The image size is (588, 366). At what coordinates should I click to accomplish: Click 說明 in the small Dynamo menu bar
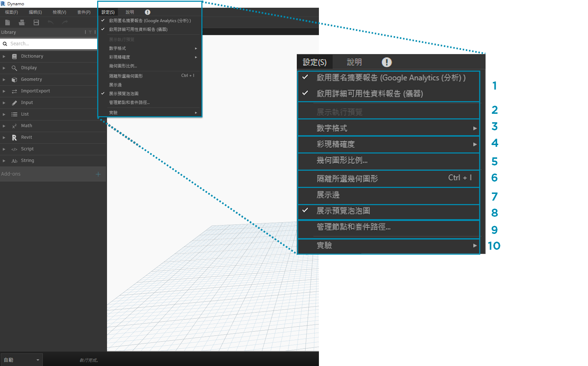pos(130,12)
